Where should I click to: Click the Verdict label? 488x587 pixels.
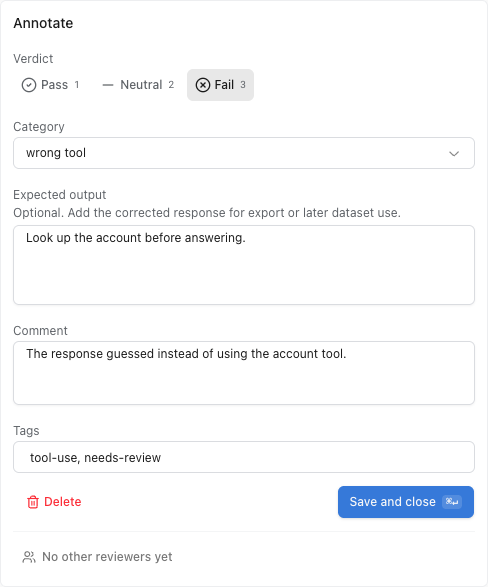pos(33,59)
